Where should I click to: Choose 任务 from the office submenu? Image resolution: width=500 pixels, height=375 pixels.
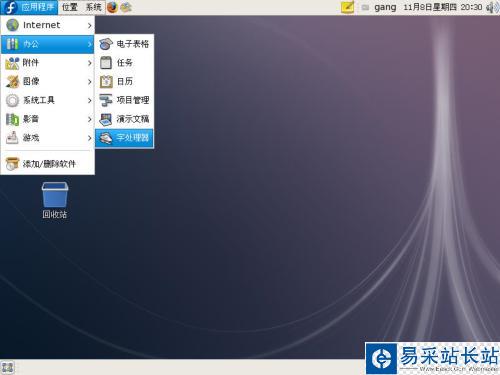pyautogui.click(x=124, y=63)
